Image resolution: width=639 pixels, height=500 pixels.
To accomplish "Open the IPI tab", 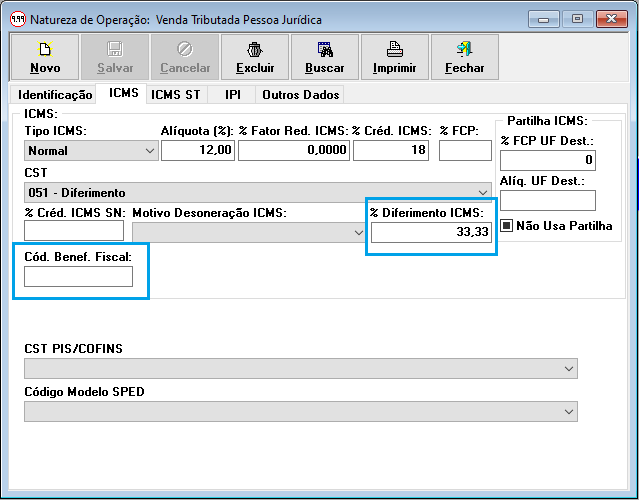I will 233,95.
